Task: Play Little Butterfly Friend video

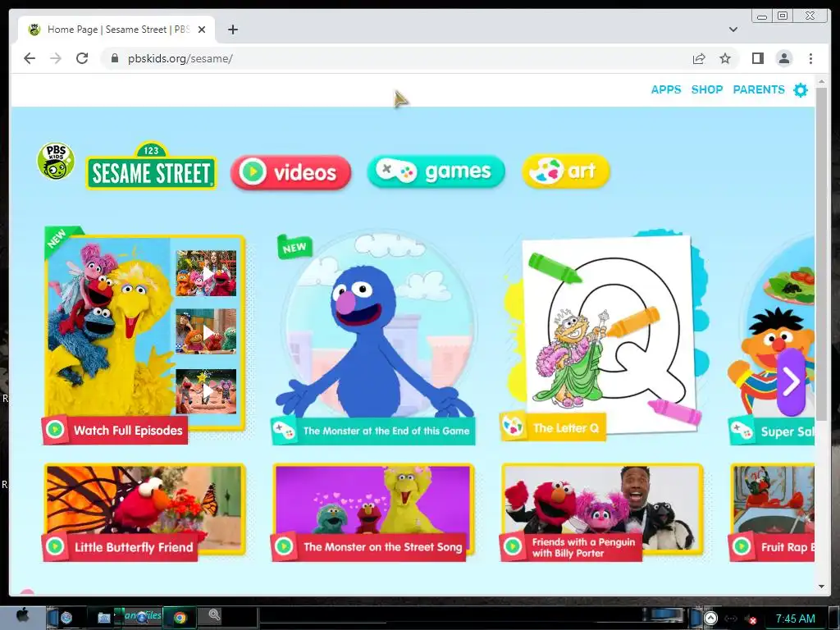Action: point(144,512)
